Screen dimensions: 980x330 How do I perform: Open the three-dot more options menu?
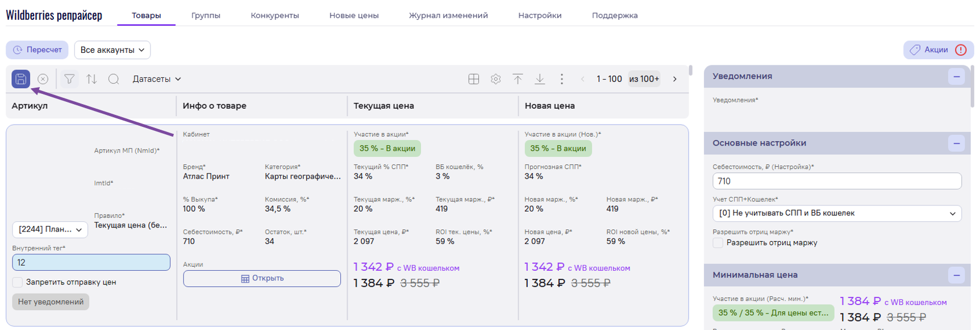tap(562, 79)
